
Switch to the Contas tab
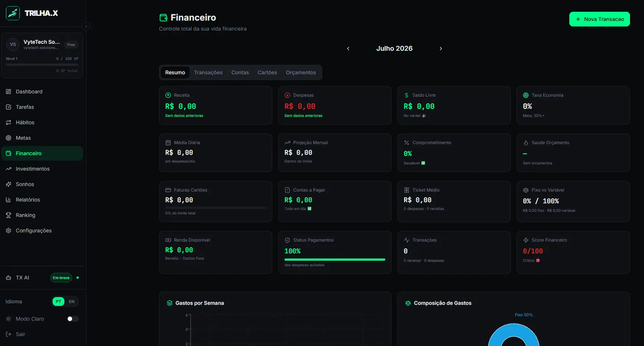240,72
